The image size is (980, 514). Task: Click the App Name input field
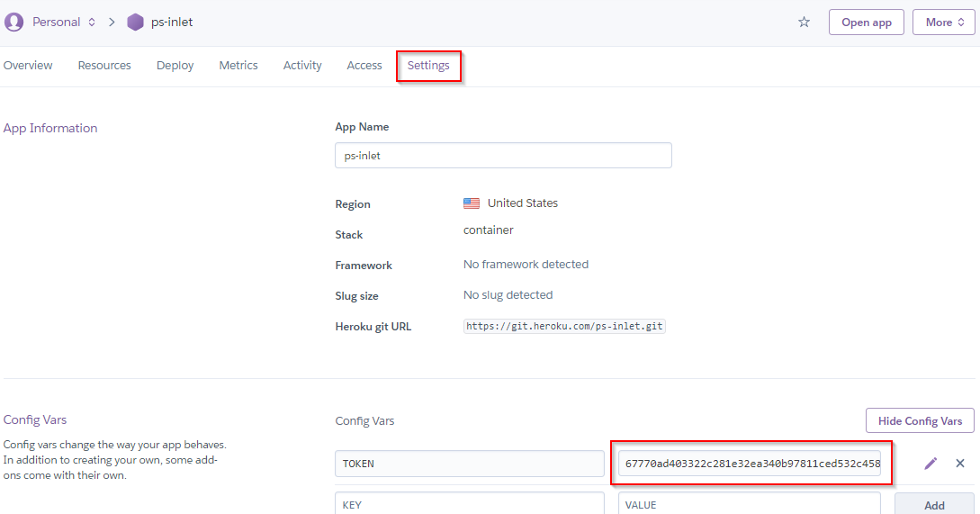coord(503,155)
